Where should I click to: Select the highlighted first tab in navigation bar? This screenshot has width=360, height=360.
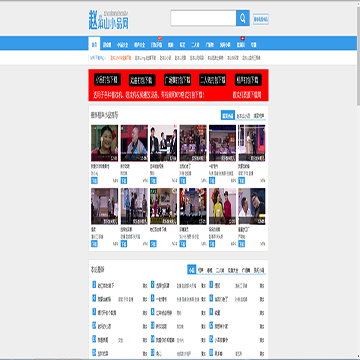(94, 44)
